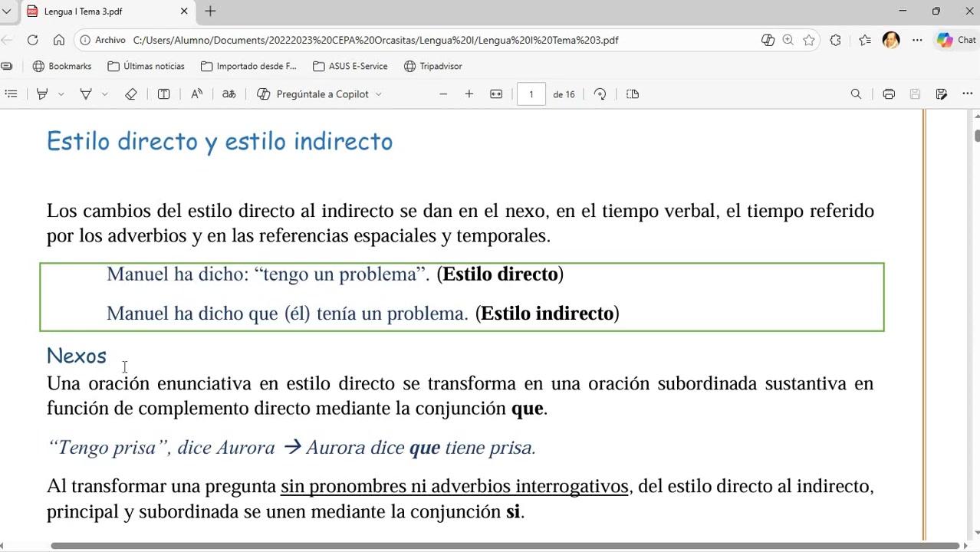Click address bar zoom magnifier icon

[x=788, y=40]
